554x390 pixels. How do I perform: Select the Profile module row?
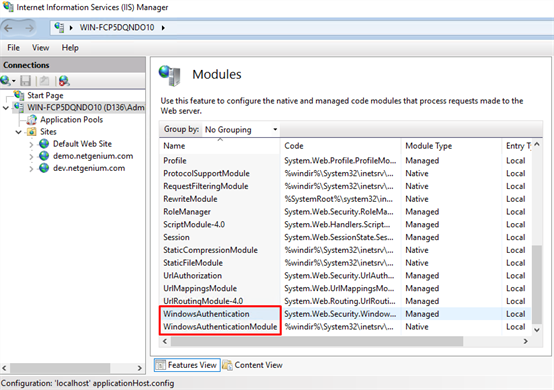coord(345,161)
